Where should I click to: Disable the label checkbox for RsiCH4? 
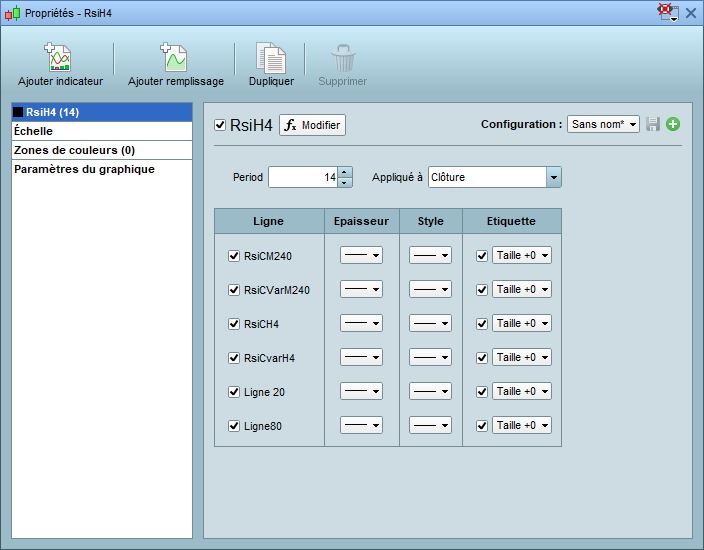482,324
